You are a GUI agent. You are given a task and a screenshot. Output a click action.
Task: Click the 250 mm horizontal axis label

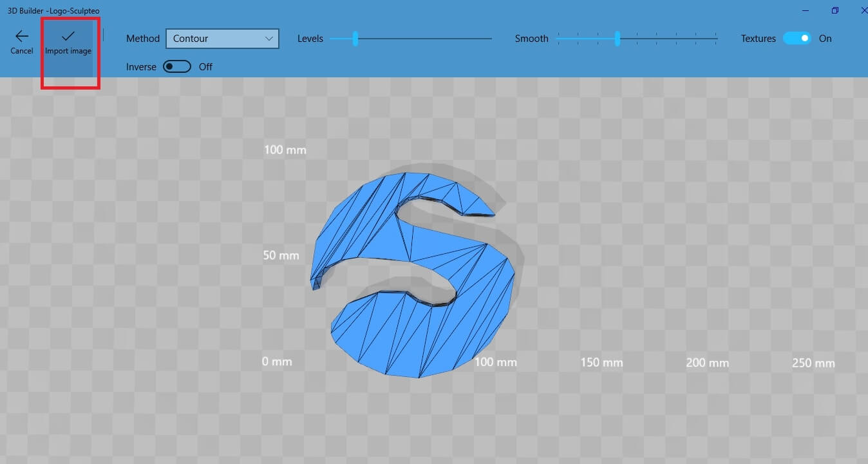[x=813, y=363]
